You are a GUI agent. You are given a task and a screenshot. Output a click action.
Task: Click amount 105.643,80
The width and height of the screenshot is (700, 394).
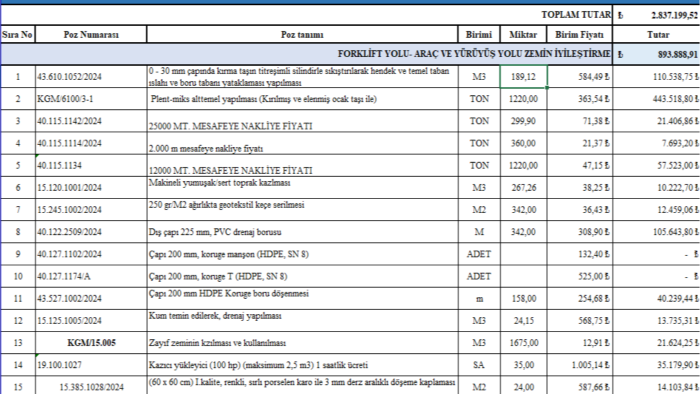656,232
